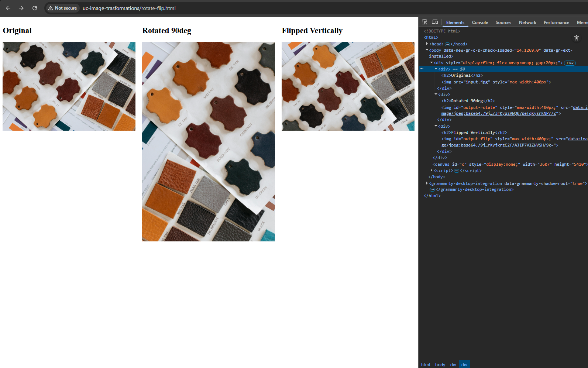This screenshot has width=588, height=368.
Task: Expand the head element node
Action: [x=427, y=44]
